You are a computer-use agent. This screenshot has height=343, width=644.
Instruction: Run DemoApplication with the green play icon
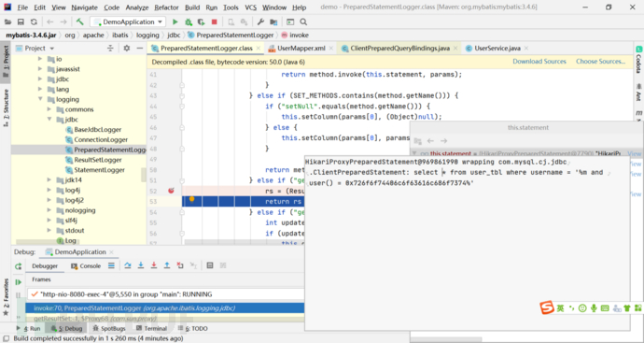pyautogui.click(x=175, y=21)
